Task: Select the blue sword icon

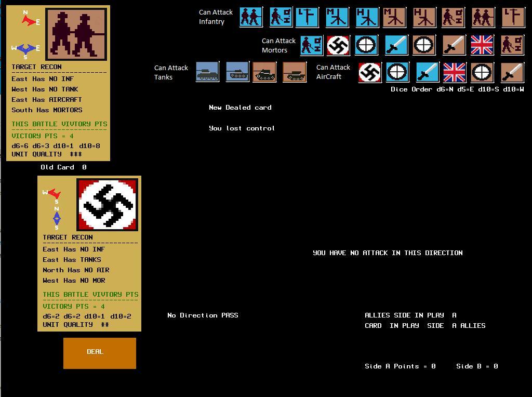Action: (x=396, y=45)
